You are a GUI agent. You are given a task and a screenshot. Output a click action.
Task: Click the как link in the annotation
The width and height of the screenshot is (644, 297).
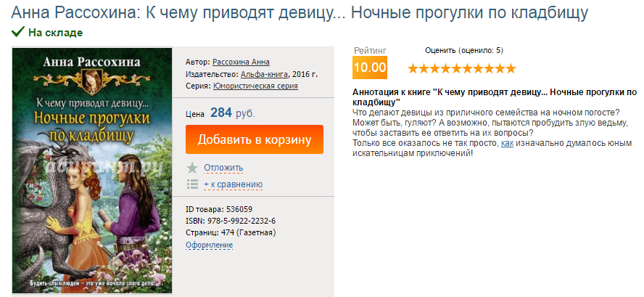(x=507, y=143)
